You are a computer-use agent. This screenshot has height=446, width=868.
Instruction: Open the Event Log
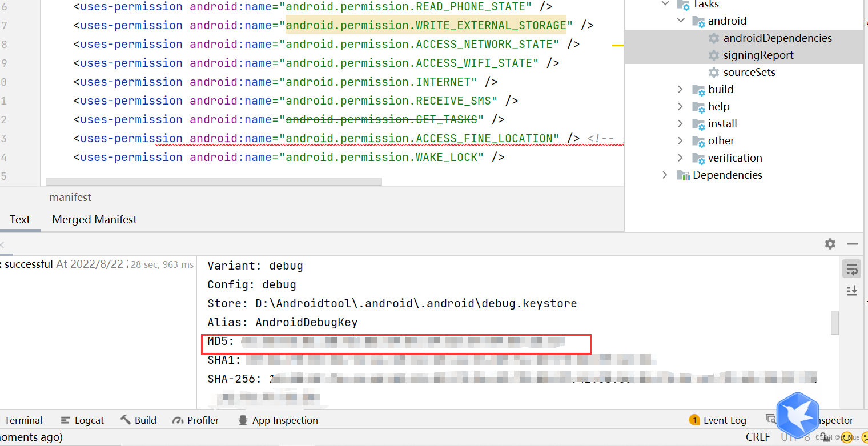click(718, 420)
